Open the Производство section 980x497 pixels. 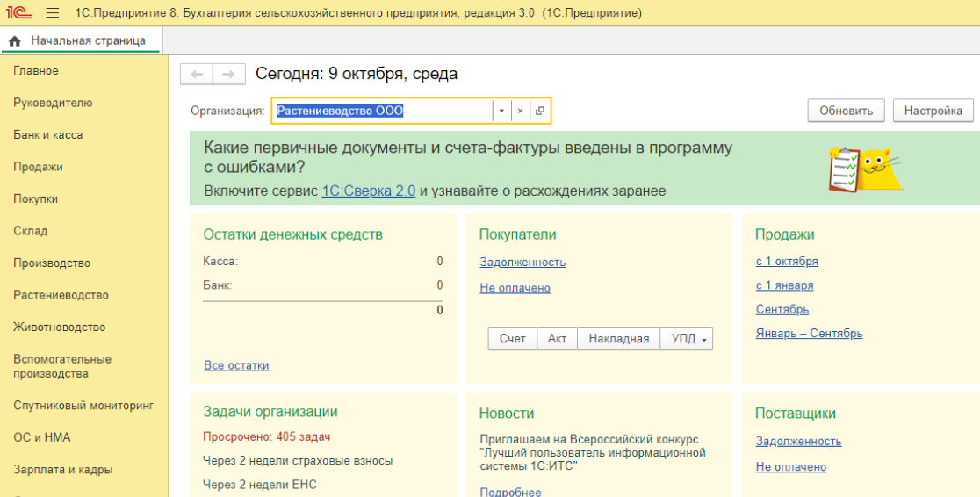pos(52,263)
